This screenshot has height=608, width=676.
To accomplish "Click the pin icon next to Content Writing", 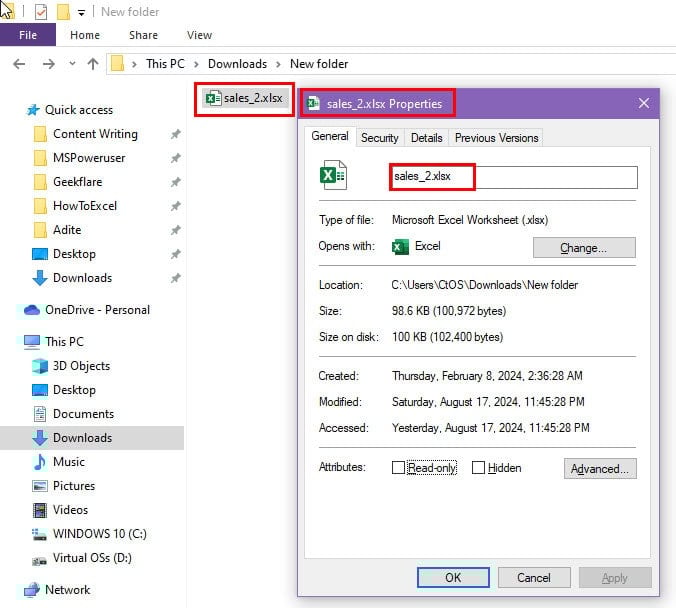I will coord(175,134).
